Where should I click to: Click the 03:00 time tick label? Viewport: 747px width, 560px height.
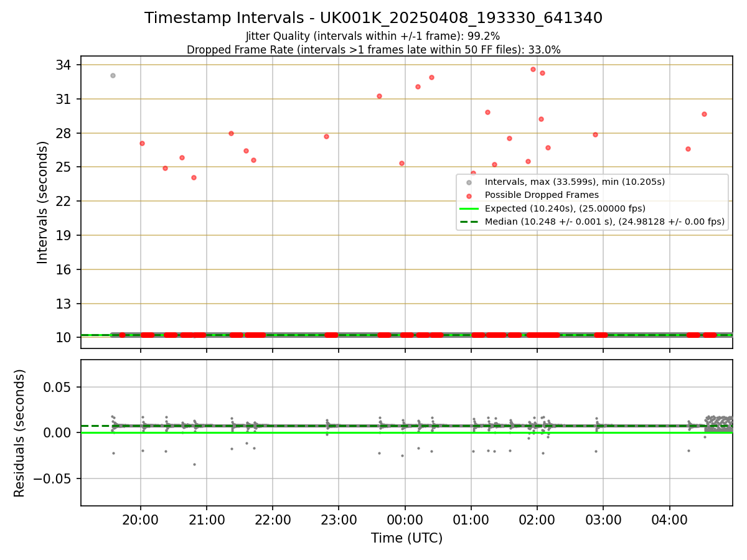click(603, 520)
